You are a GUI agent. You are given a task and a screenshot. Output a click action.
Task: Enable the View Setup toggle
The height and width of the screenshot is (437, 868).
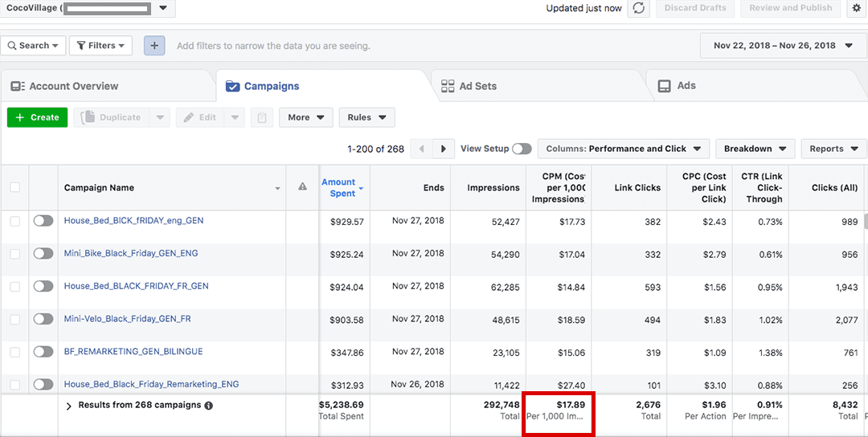(x=522, y=149)
